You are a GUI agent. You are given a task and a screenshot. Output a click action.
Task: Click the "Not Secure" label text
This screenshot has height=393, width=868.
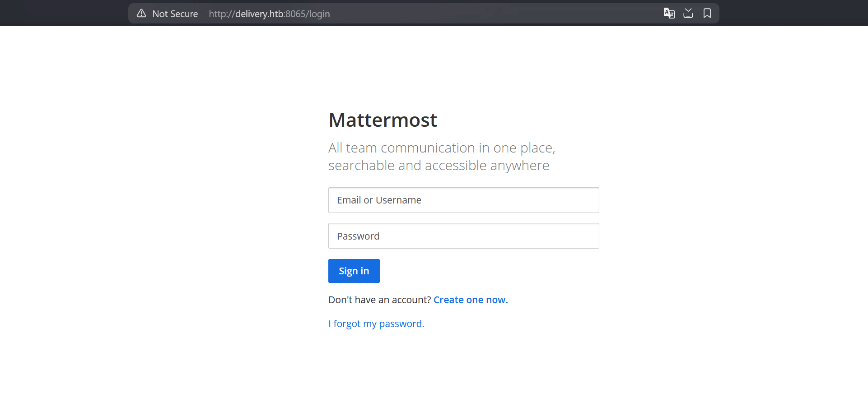pos(175,14)
